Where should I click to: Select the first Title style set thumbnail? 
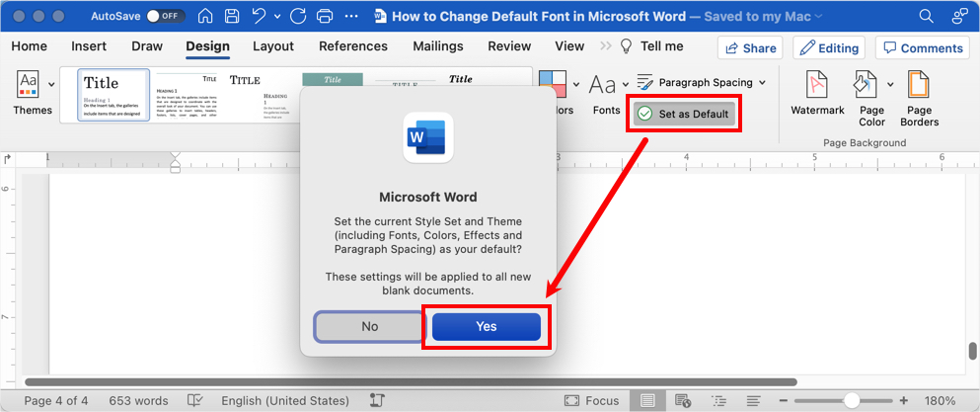coord(113,95)
